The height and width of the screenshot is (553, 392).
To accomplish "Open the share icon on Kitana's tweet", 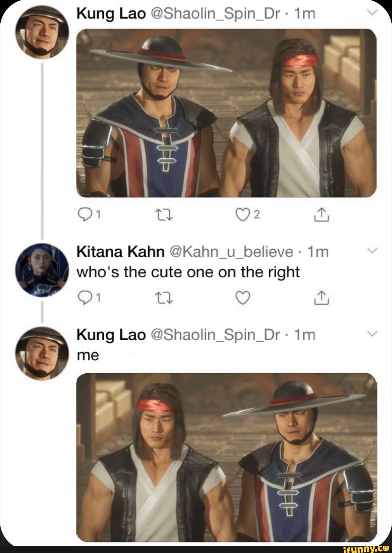I will (322, 298).
